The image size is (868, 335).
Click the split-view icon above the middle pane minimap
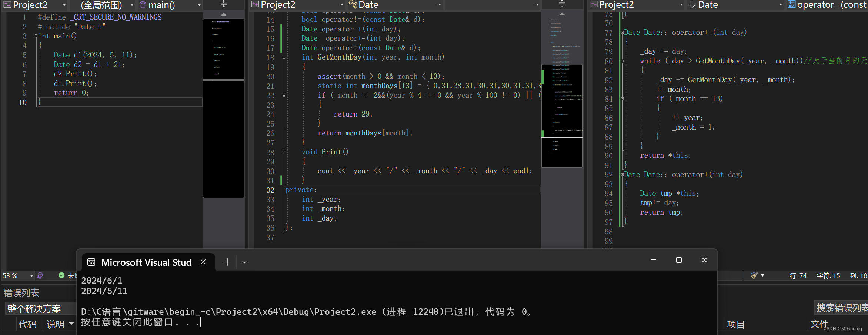(x=562, y=4)
